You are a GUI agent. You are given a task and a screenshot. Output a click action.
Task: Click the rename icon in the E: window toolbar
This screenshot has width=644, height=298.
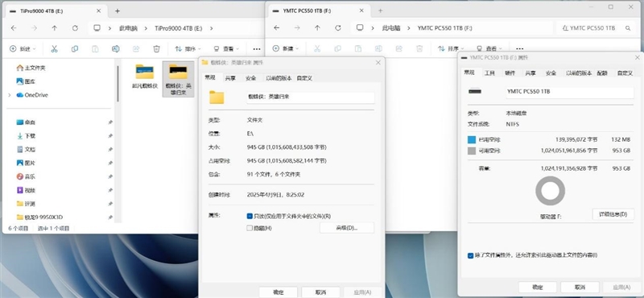(116, 49)
